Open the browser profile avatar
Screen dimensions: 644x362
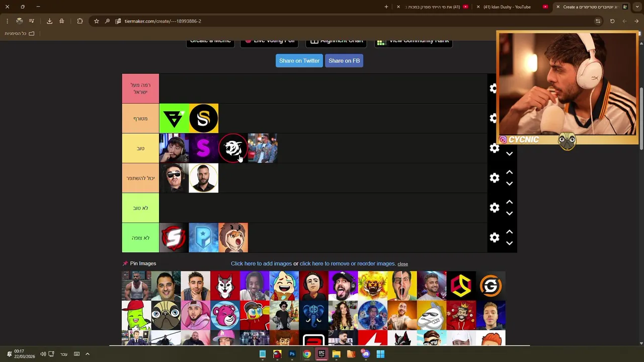pos(19,21)
